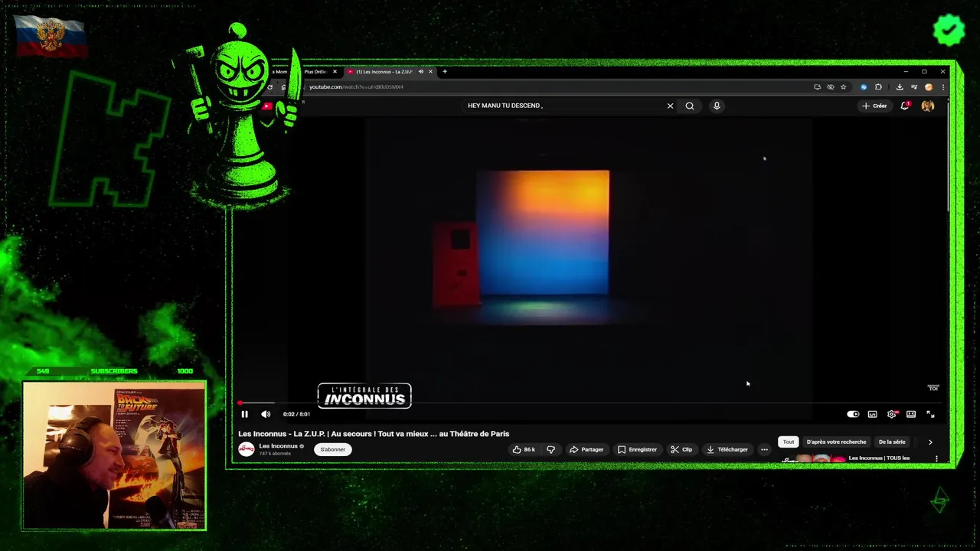
Task: Subscribe with the S'abonner button
Action: pyautogui.click(x=332, y=449)
